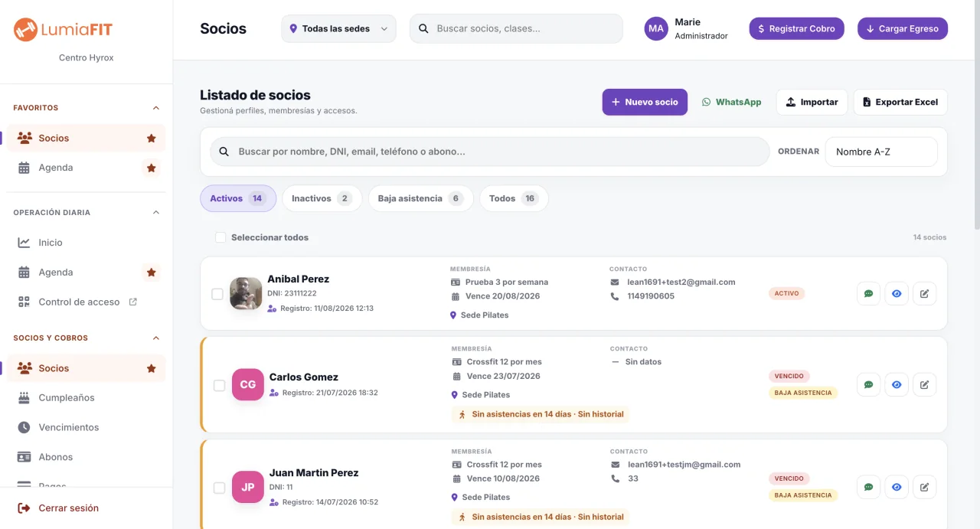Click the LumiaFIT logo icon
This screenshot has width=980, height=529.
coord(25,30)
